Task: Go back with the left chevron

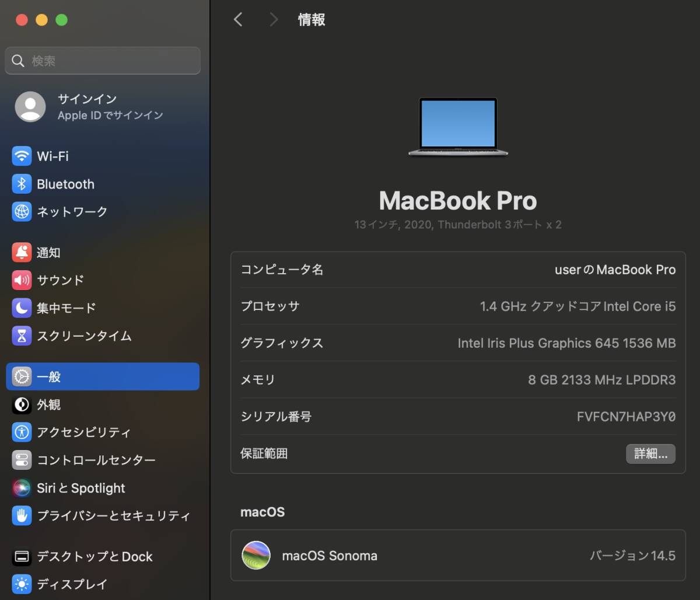Action: [237, 19]
